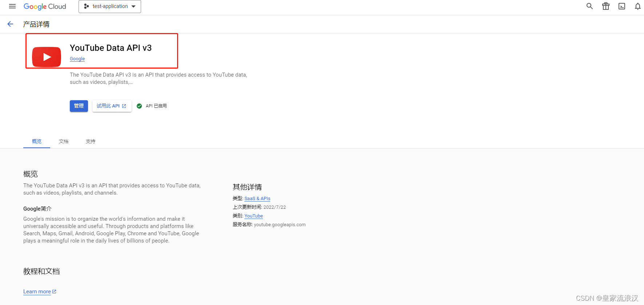Image resolution: width=644 pixels, height=305 pixels.
Task: Click the service name youtube.googleapis.com
Action: point(280,225)
